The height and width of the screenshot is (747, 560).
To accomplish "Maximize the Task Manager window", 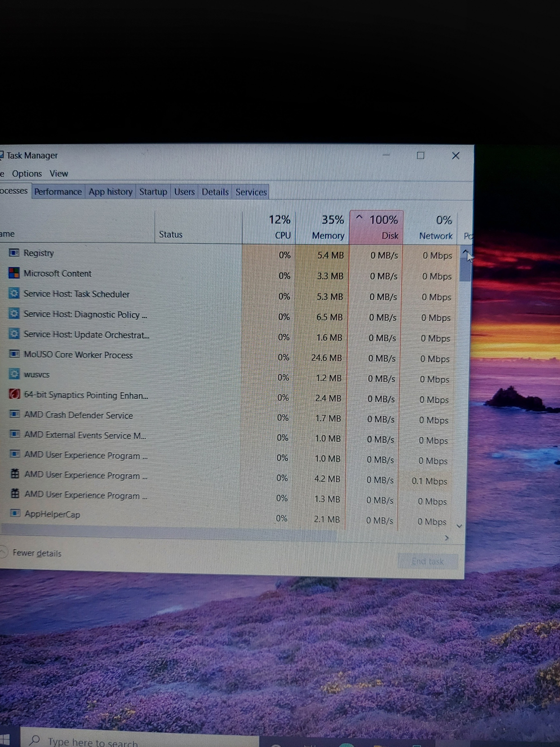I will click(x=421, y=155).
